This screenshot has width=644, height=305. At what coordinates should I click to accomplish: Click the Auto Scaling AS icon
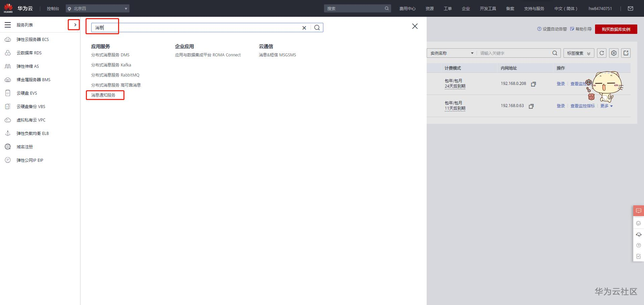tap(8, 66)
